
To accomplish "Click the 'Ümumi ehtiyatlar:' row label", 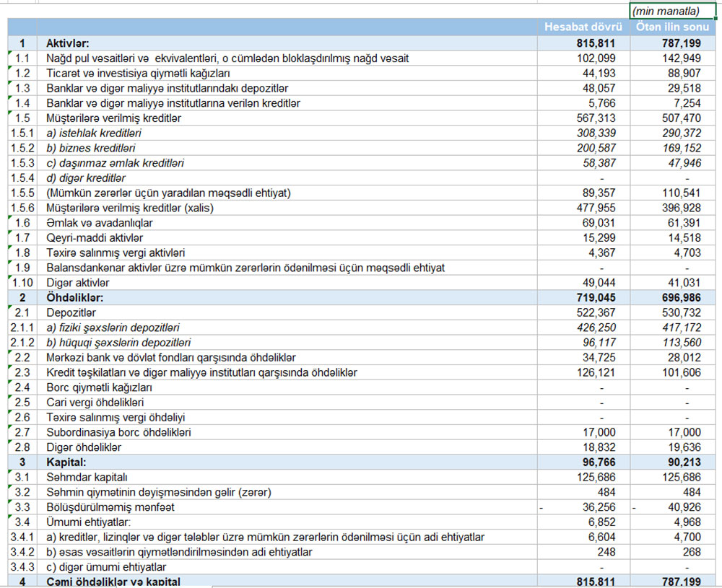I will (x=89, y=522).
